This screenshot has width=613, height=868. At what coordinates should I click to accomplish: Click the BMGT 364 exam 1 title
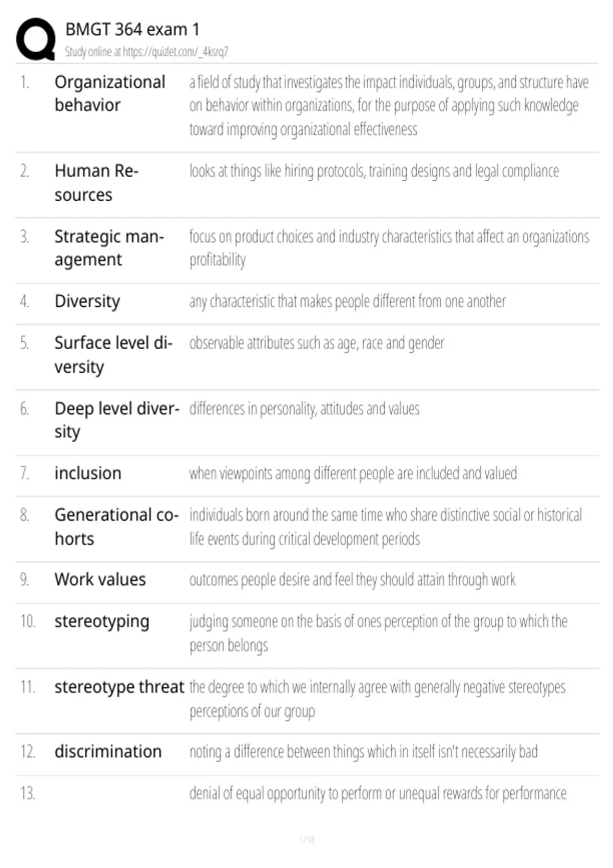[x=132, y=30]
